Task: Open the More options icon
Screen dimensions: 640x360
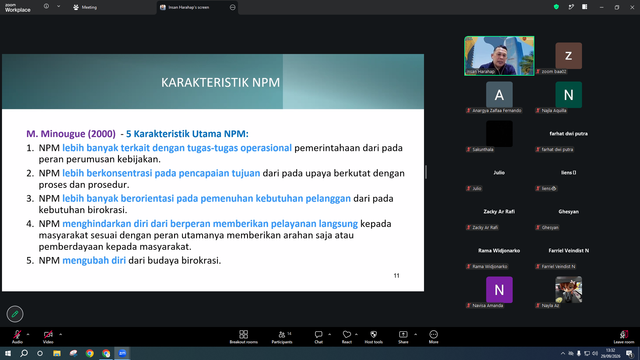Action: 433,334
